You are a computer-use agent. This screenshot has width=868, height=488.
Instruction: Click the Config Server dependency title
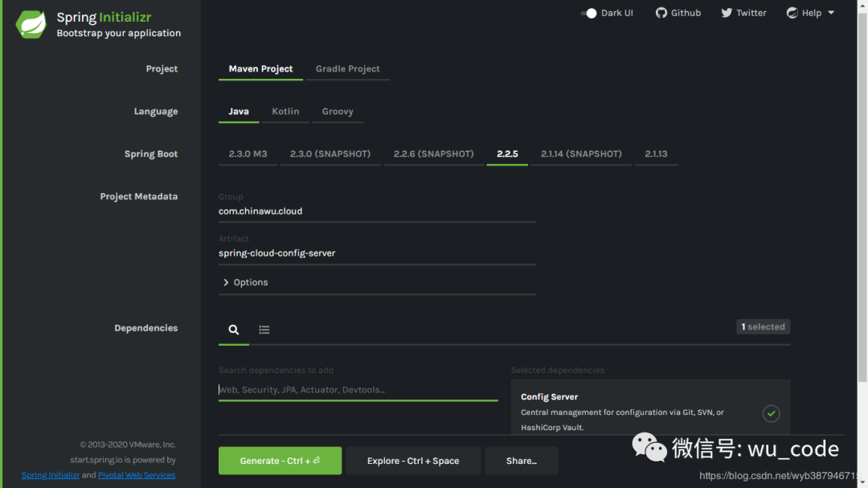549,397
